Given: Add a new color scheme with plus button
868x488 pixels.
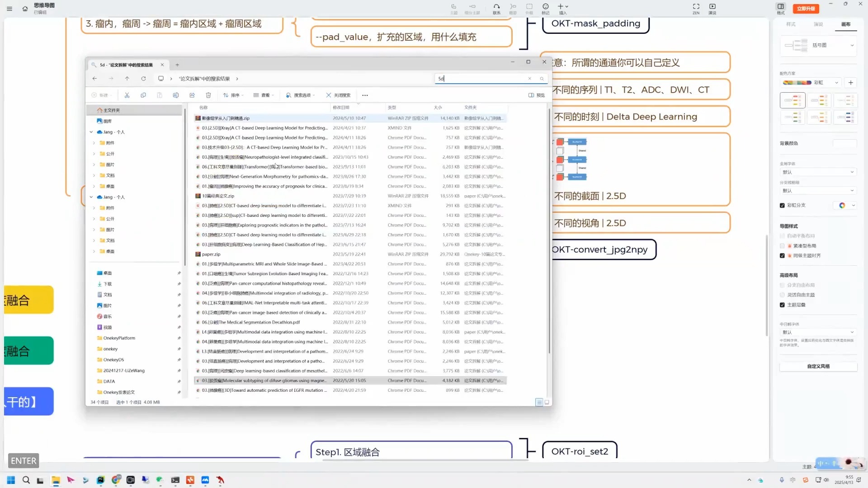Looking at the screenshot, I should coord(851,83).
